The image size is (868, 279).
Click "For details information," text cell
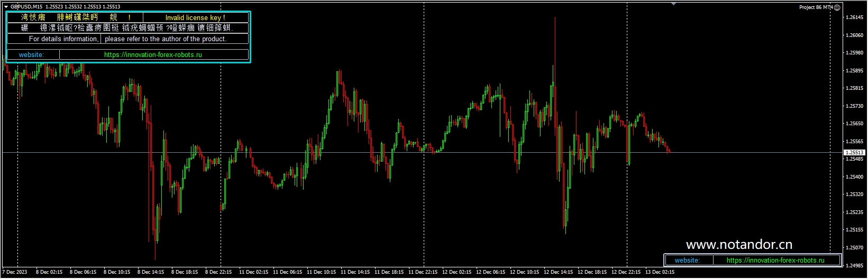[63, 39]
